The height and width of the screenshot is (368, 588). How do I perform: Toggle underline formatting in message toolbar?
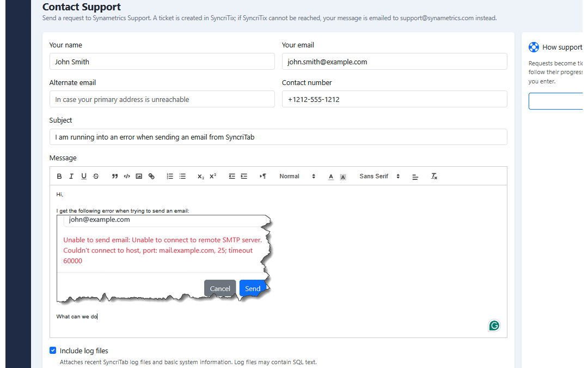point(84,176)
